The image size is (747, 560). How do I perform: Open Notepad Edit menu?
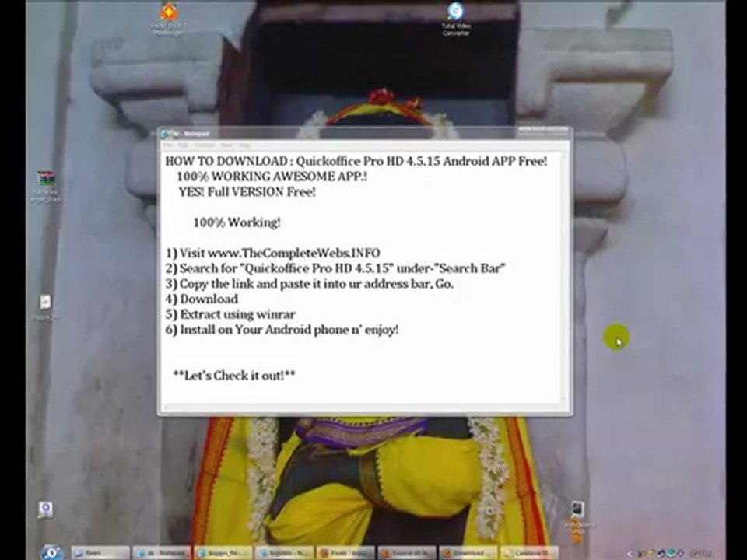point(183,145)
